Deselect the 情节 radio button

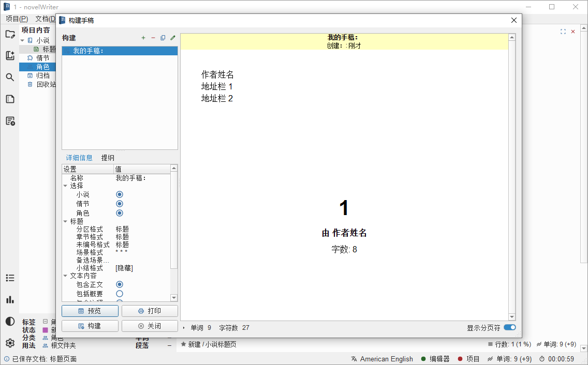(120, 203)
